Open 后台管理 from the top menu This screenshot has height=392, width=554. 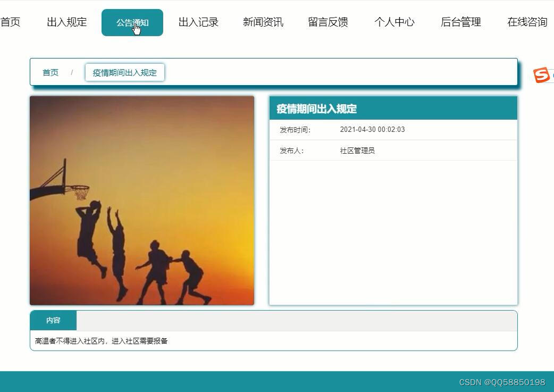pos(460,22)
